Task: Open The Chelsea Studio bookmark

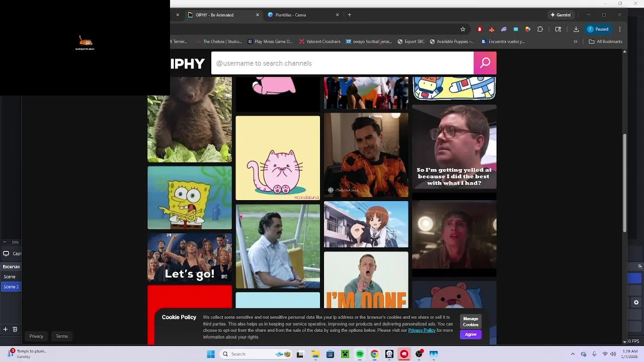Action: pos(219,42)
